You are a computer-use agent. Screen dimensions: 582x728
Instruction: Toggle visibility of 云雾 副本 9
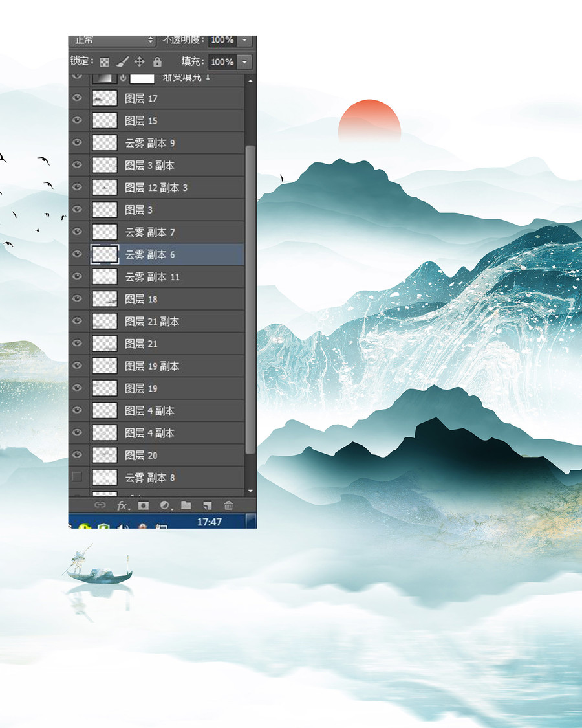(77, 142)
